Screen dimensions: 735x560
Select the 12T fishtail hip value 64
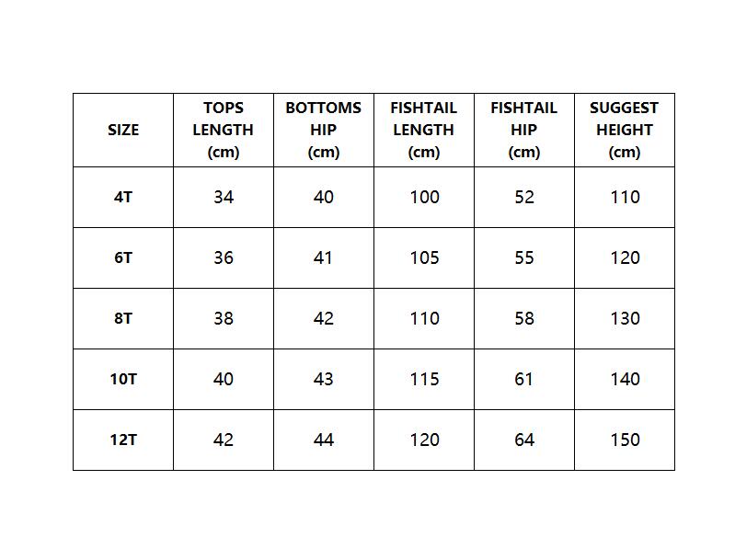524,440
